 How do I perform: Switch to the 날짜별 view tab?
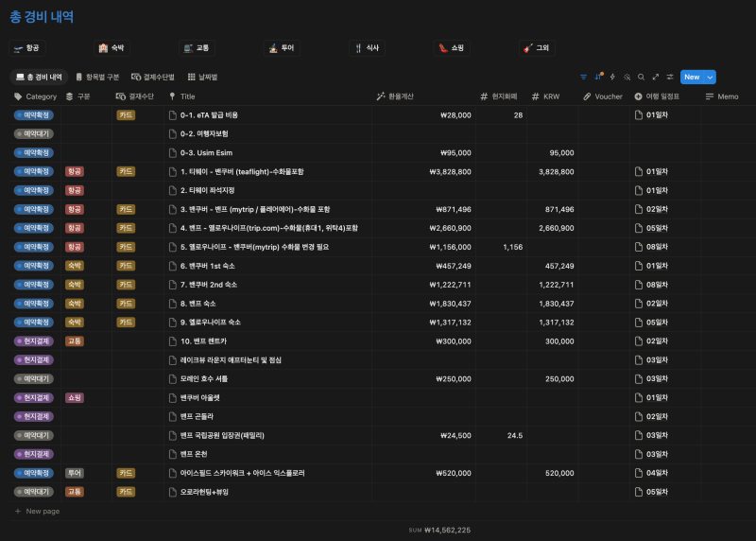(202, 77)
